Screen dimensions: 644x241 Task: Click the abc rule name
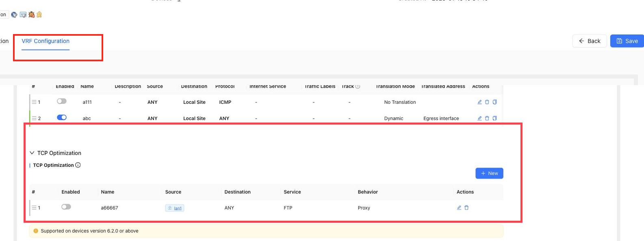pyautogui.click(x=87, y=118)
